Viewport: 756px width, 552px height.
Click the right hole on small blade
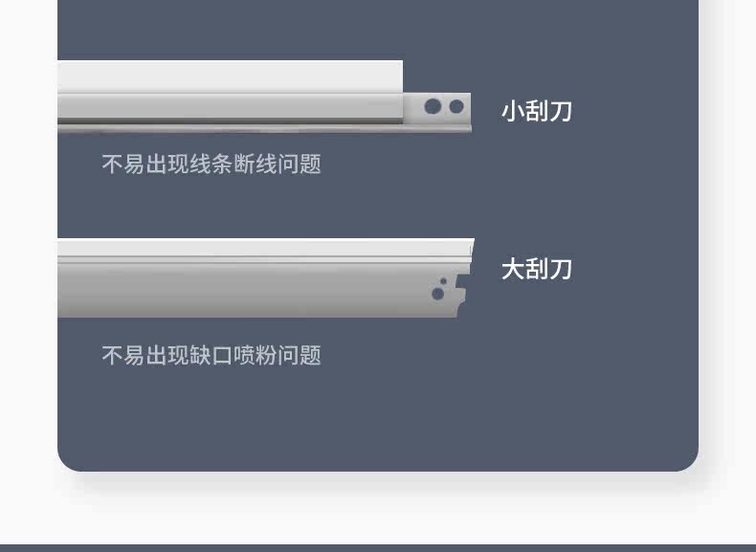click(x=456, y=106)
